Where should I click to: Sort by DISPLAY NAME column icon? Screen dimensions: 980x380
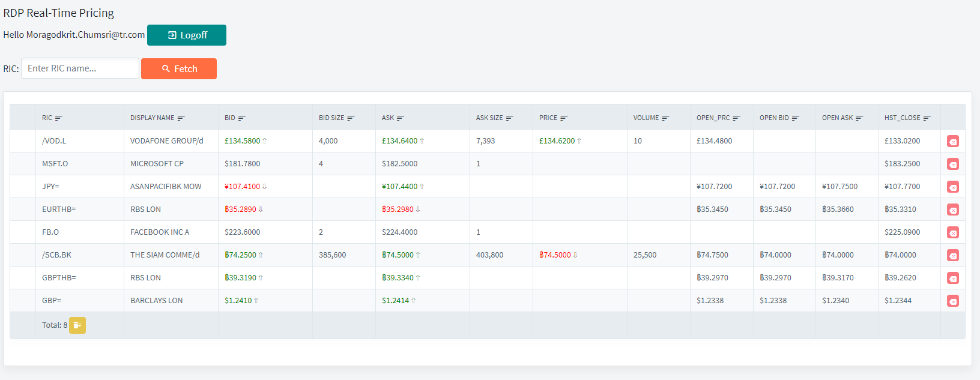pyautogui.click(x=181, y=118)
